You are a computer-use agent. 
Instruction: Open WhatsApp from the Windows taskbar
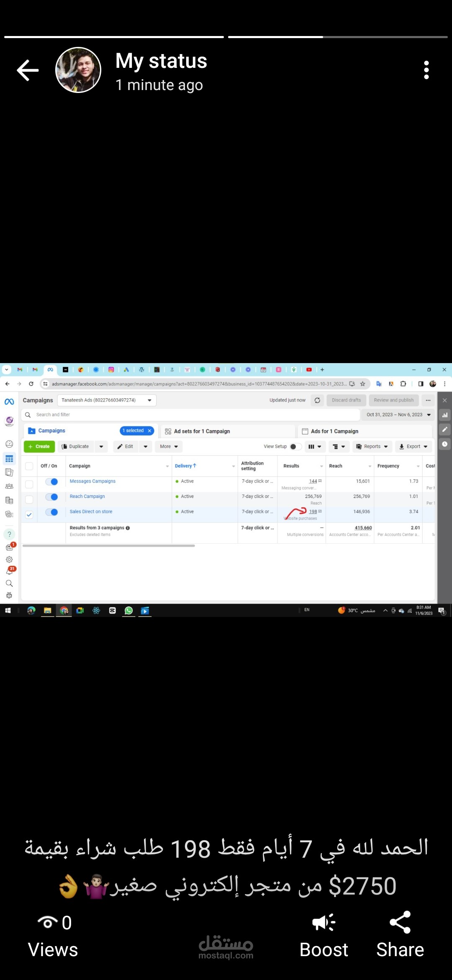click(x=128, y=611)
